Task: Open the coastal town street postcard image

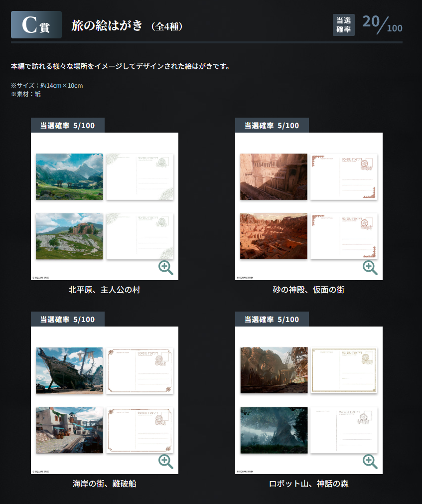Action: point(69,430)
